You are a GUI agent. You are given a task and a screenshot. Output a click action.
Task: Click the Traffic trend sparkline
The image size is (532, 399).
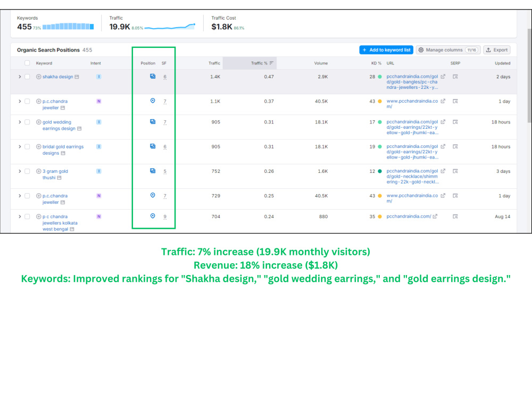point(170,27)
